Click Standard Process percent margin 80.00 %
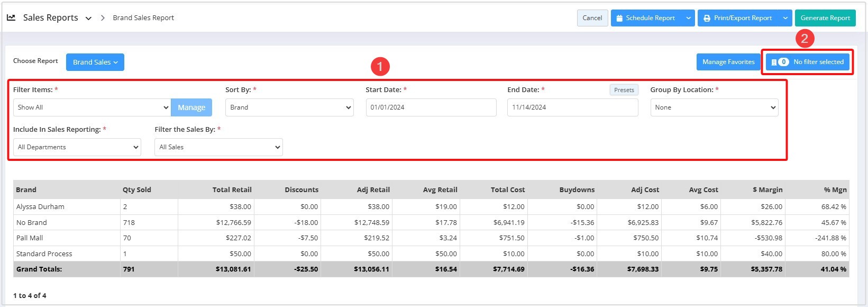Image resolution: width=868 pixels, height=307 pixels. [834, 254]
